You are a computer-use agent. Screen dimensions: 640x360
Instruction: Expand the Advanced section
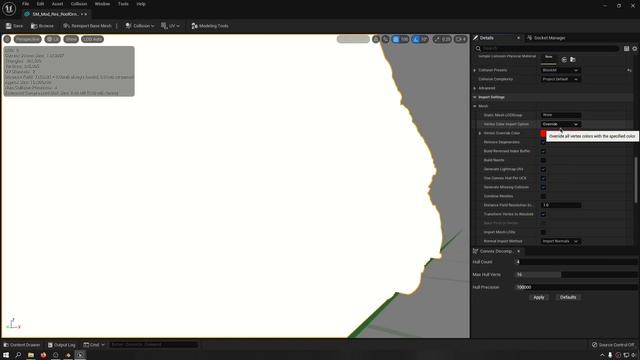pyautogui.click(x=475, y=88)
